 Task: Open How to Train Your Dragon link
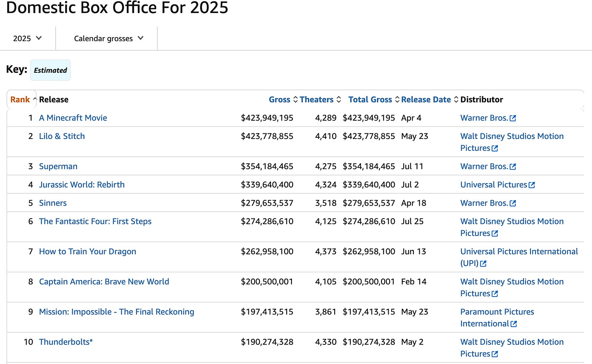(x=87, y=251)
